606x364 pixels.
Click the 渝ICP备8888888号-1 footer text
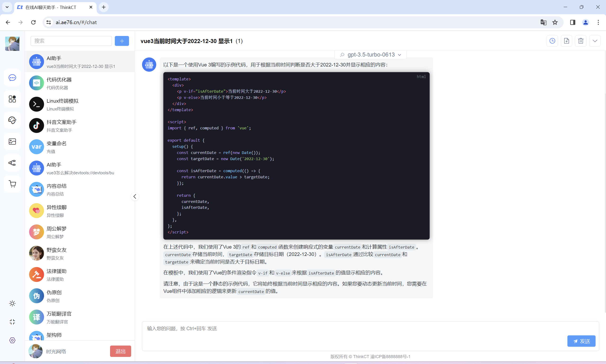click(390, 356)
